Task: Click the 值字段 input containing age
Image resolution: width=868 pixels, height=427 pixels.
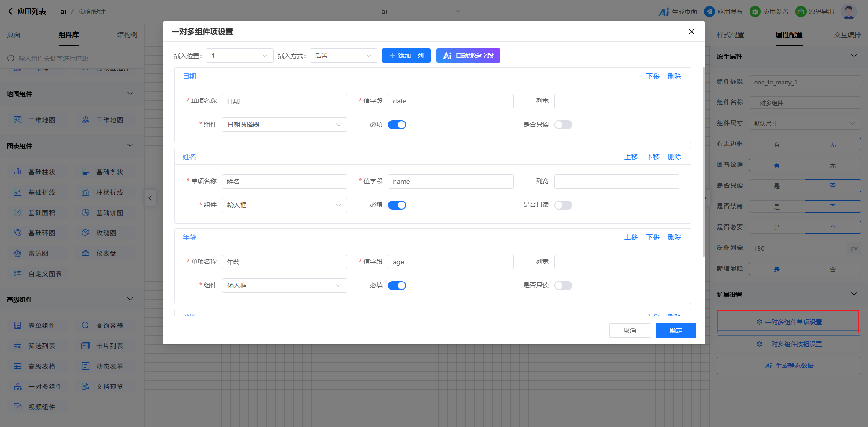Action: coord(450,262)
